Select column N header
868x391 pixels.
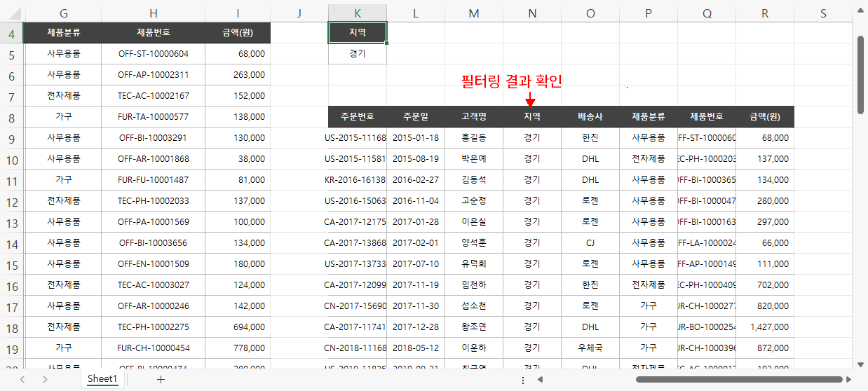coord(532,13)
